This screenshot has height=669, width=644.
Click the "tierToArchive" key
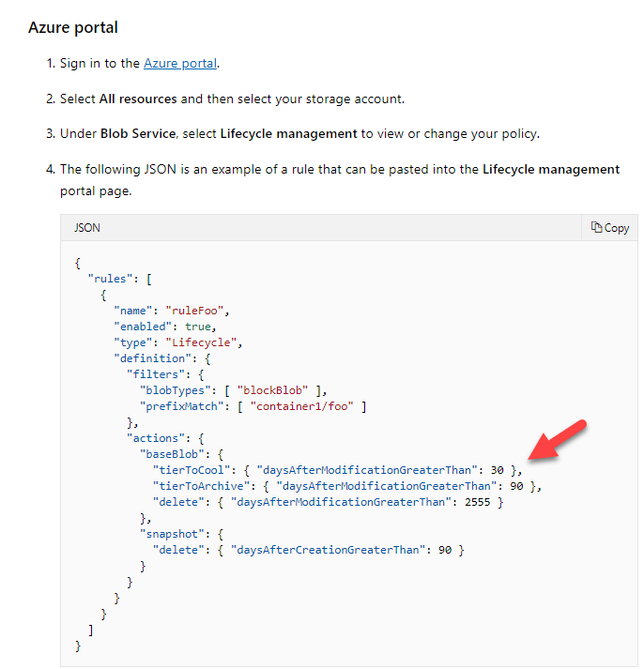pyautogui.click(x=202, y=486)
